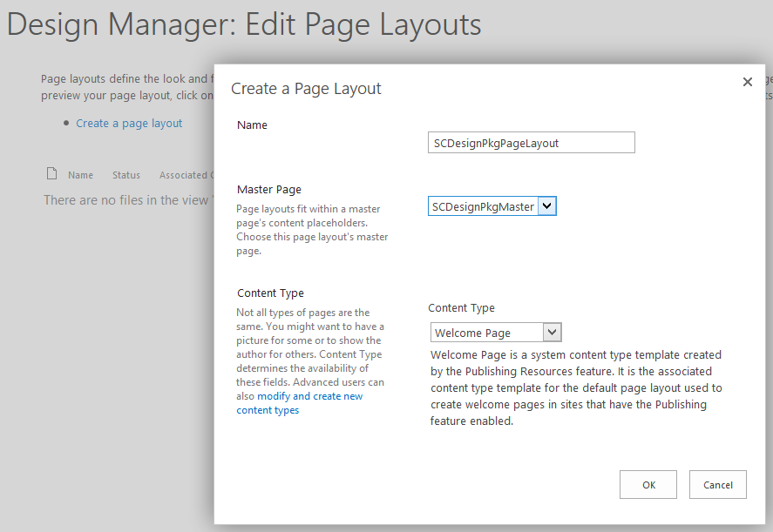Sort by the Status column header
The image size is (773, 532).
(126, 175)
